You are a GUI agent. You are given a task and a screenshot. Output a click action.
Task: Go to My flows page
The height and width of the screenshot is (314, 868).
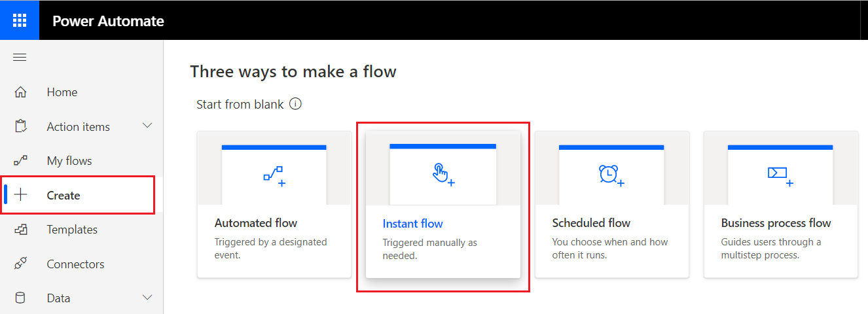click(69, 161)
